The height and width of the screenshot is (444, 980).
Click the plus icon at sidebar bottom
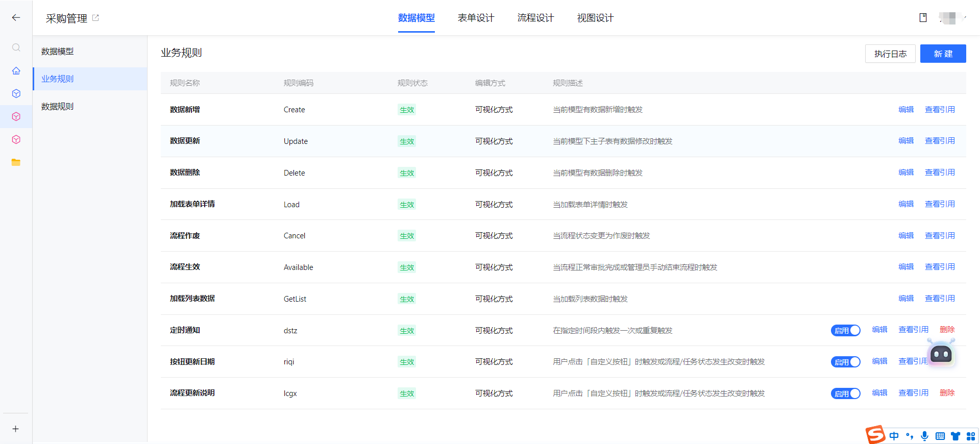pos(16,429)
